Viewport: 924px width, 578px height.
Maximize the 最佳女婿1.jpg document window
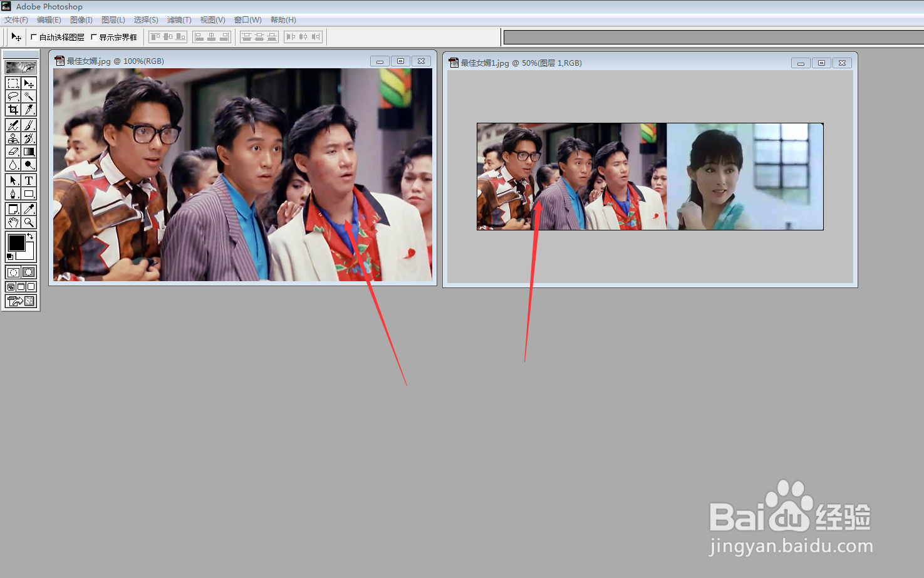coord(821,63)
